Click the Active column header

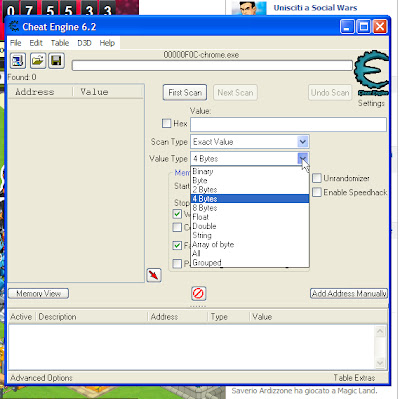(x=21, y=317)
